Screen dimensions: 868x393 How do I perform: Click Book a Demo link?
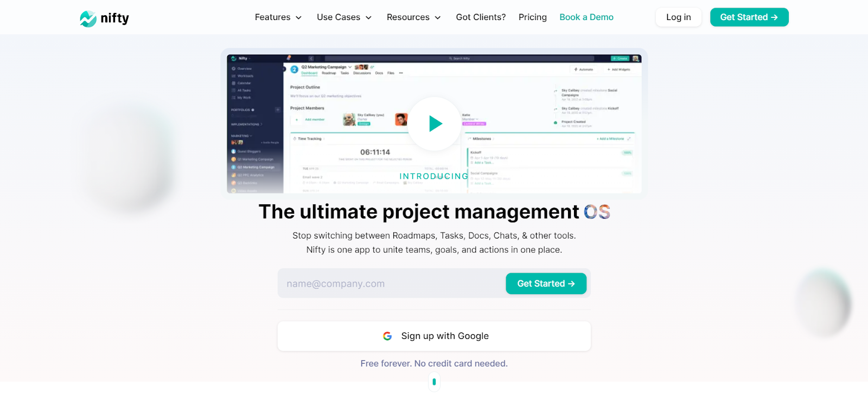[586, 17]
